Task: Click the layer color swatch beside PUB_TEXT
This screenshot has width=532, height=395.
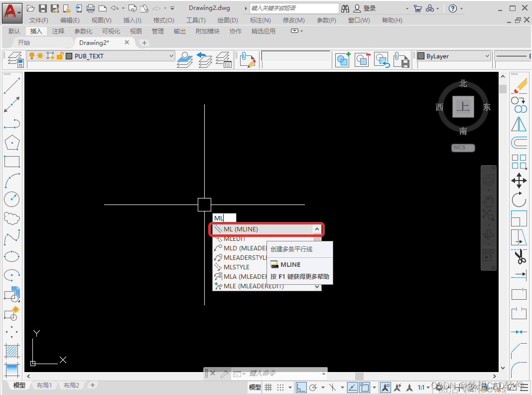Action: (x=69, y=56)
